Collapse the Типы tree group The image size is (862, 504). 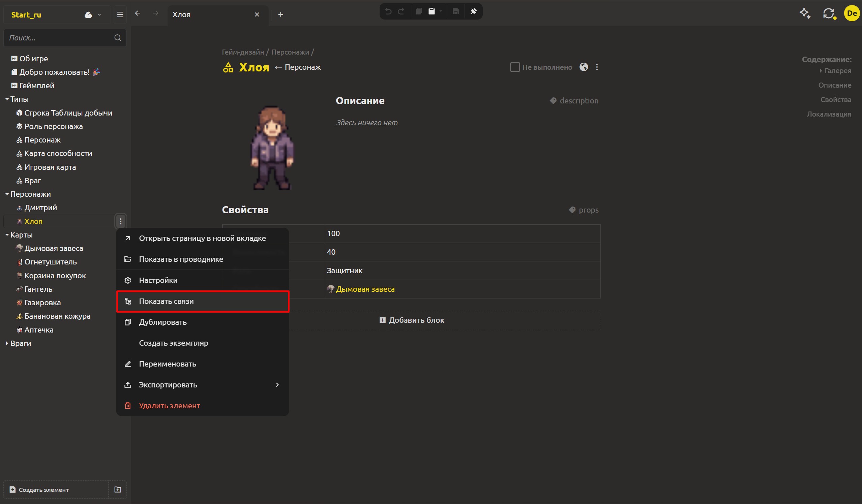7,99
